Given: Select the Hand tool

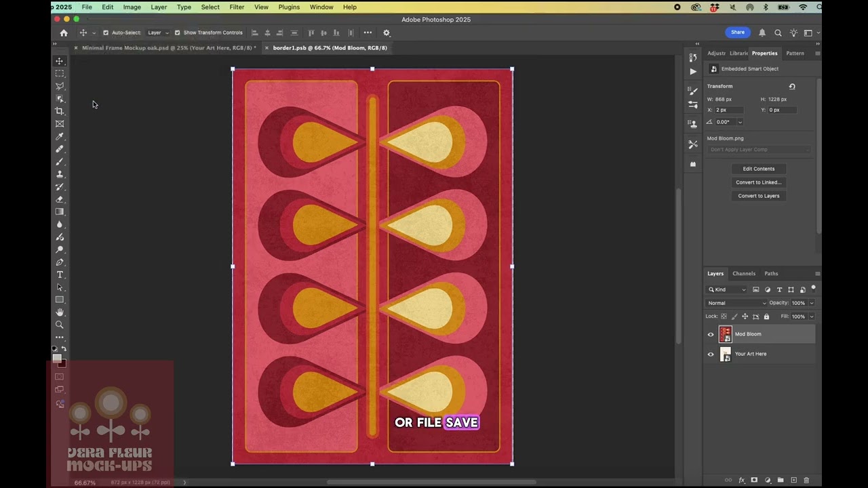Looking at the screenshot, I should pyautogui.click(x=60, y=312).
